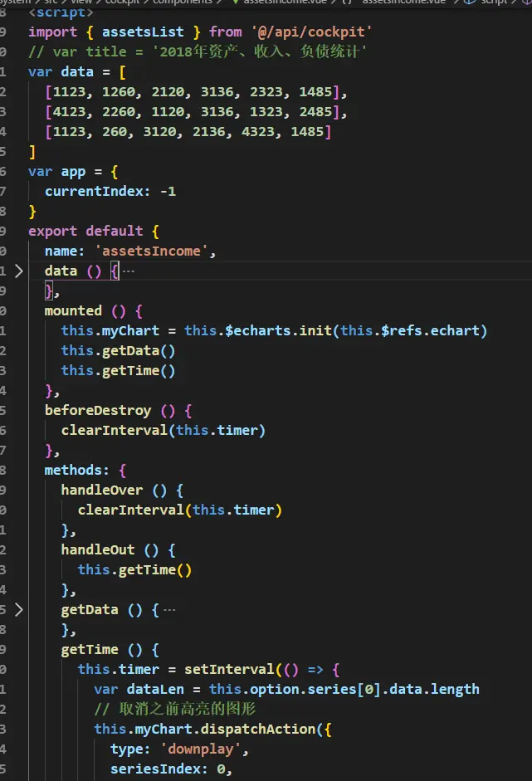Click the 'mounted () {' hook
Image resolution: width=532 pixels, height=781 pixels.
[94, 310]
